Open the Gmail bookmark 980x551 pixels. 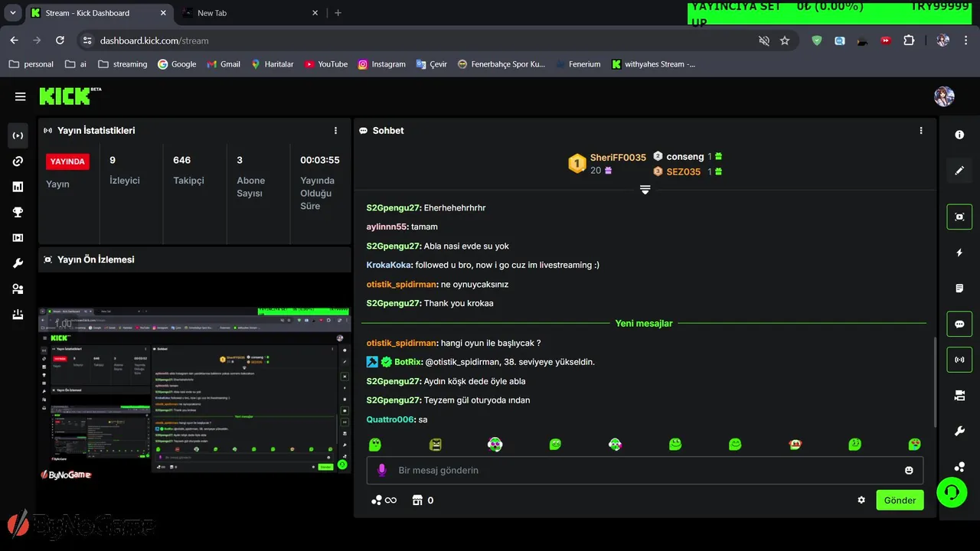click(224, 64)
